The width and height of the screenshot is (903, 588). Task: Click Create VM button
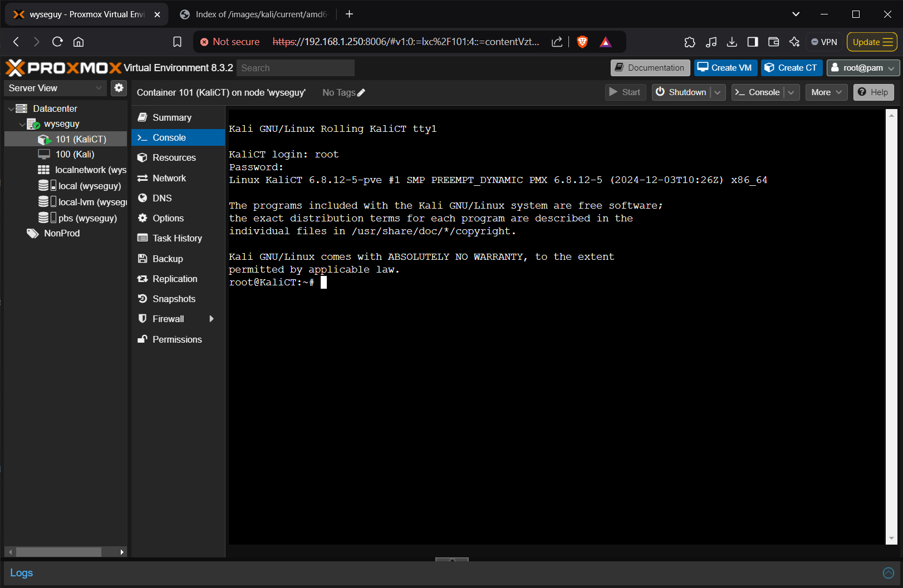[x=725, y=68]
